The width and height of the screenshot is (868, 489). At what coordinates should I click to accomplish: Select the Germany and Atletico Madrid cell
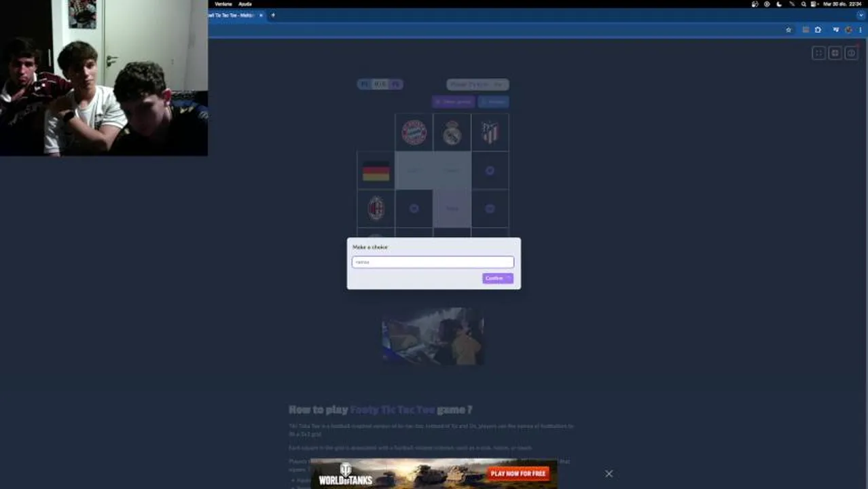click(490, 170)
